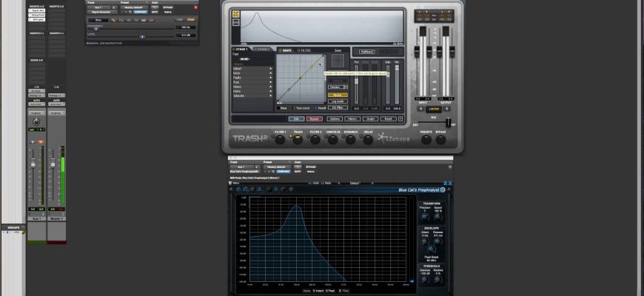This screenshot has height=296, width=644.
Task: Open the Convolve module
Action: point(333,138)
